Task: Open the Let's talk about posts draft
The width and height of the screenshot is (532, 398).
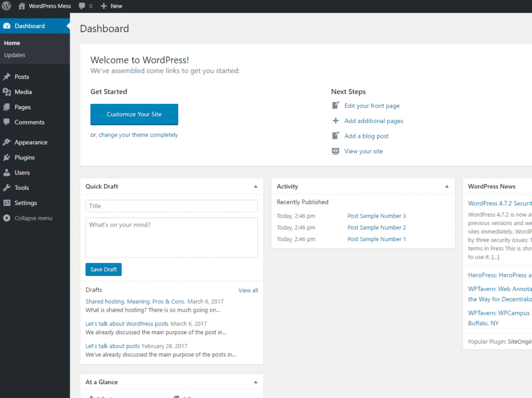Action: tap(112, 346)
